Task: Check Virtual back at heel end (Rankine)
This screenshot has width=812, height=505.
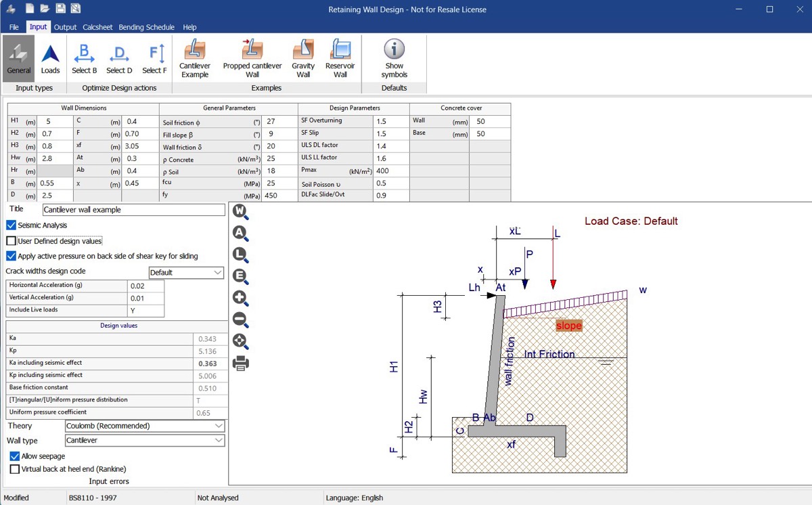Action: point(15,469)
